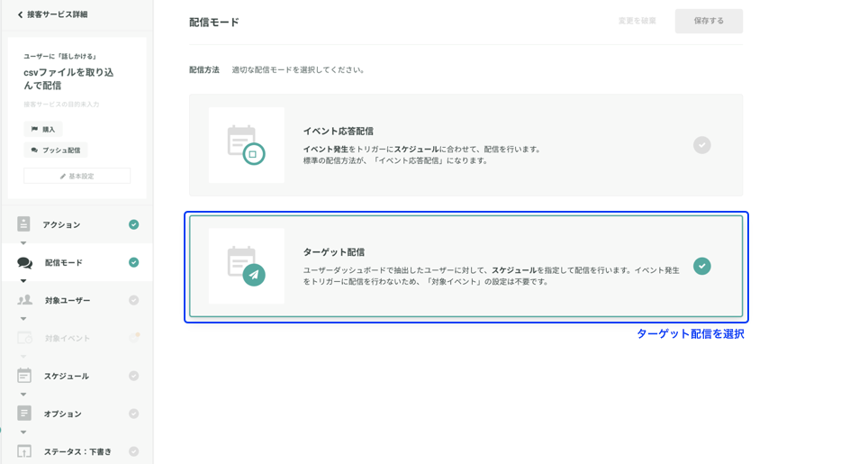
Task: Click the ステータス upload icon
Action: (x=23, y=451)
